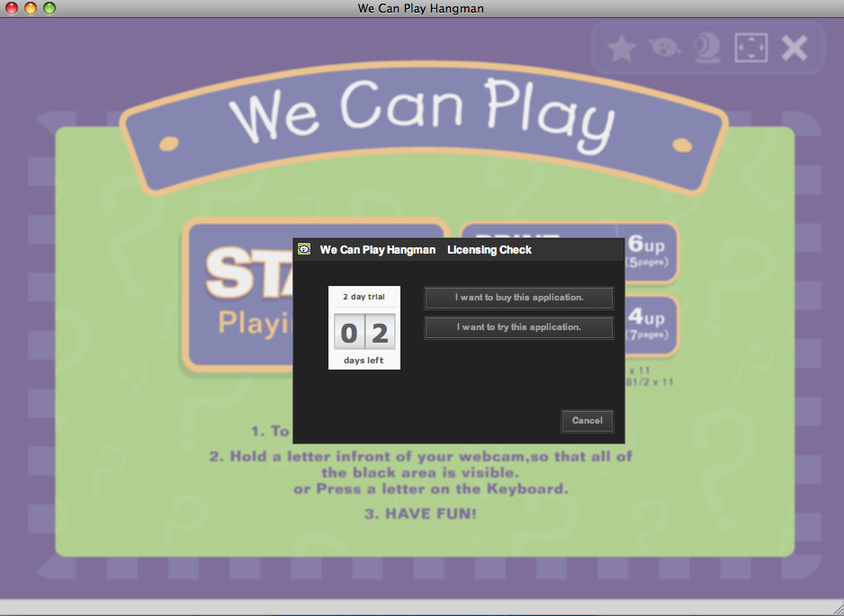
Task: Click the 'We Can Play' banner title
Action: click(423, 117)
